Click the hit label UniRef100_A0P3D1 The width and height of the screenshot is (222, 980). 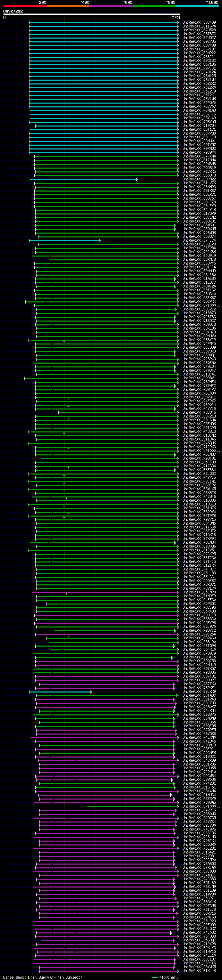point(199,604)
